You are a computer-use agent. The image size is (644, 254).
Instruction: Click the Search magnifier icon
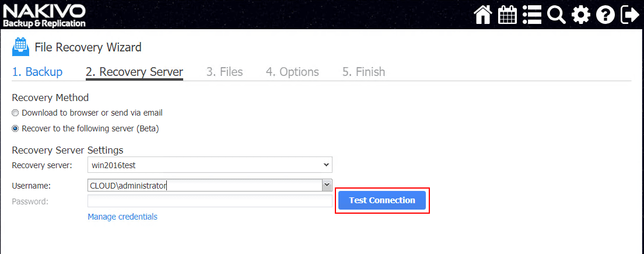click(556, 15)
